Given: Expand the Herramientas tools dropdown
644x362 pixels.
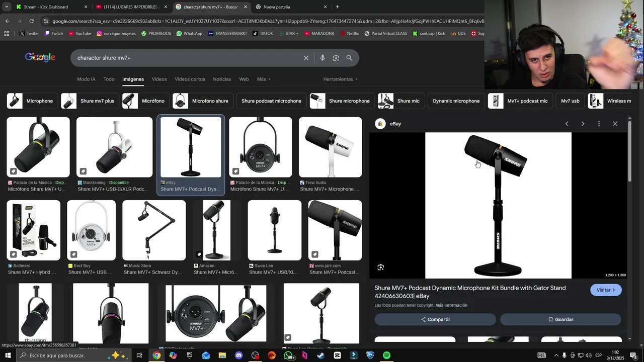Looking at the screenshot, I should [341, 79].
